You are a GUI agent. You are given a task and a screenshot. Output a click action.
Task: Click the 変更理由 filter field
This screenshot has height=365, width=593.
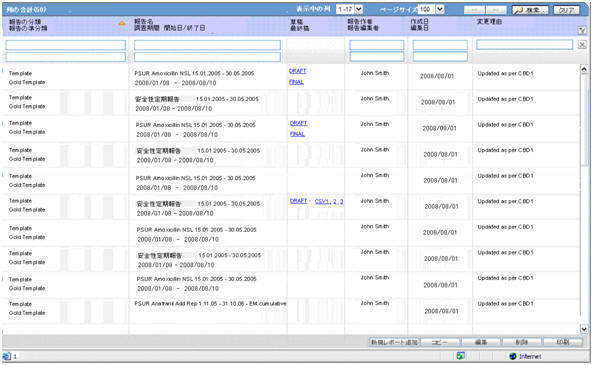(525, 44)
